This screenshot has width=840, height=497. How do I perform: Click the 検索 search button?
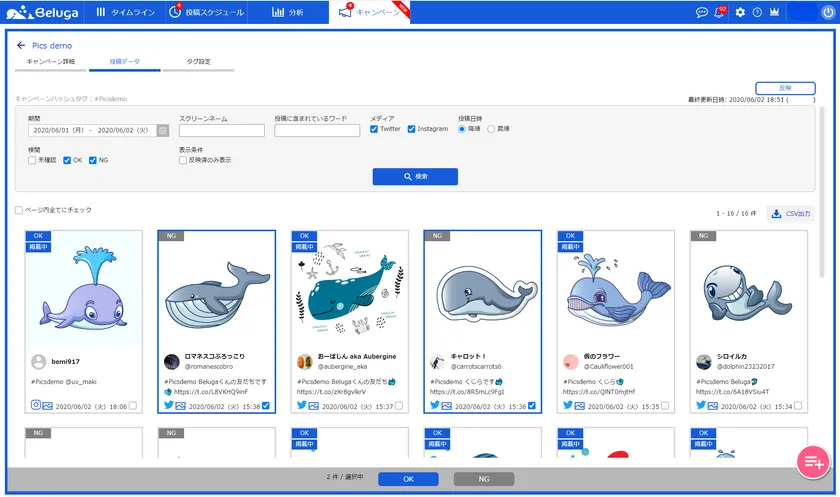point(415,177)
